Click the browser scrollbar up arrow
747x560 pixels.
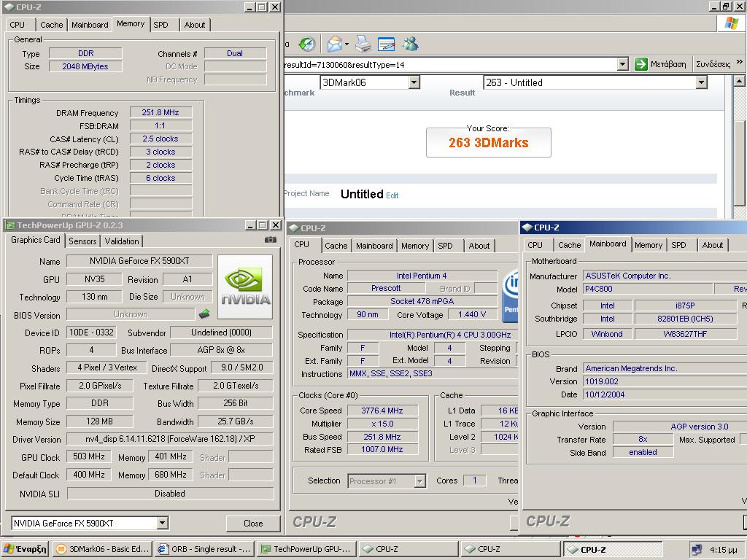(x=739, y=80)
